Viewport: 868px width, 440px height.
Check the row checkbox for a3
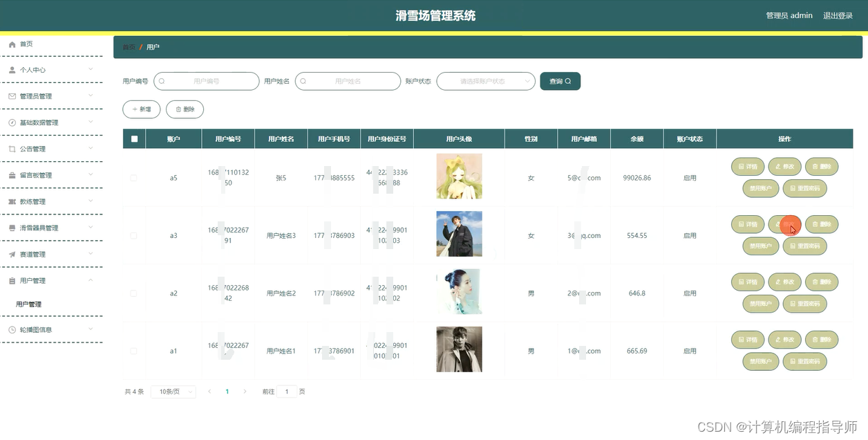click(x=133, y=236)
